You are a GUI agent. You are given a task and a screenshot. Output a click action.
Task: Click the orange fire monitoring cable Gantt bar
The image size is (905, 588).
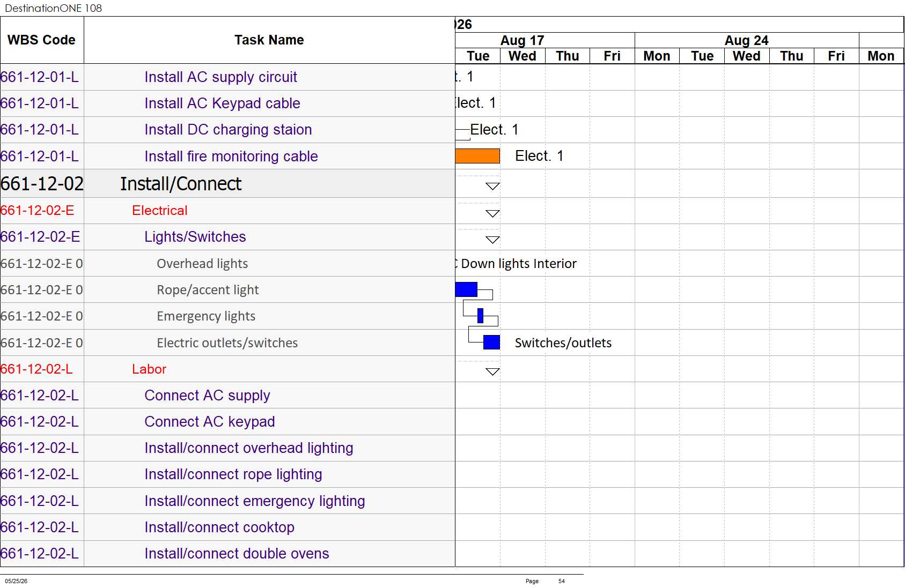[x=477, y=156]
